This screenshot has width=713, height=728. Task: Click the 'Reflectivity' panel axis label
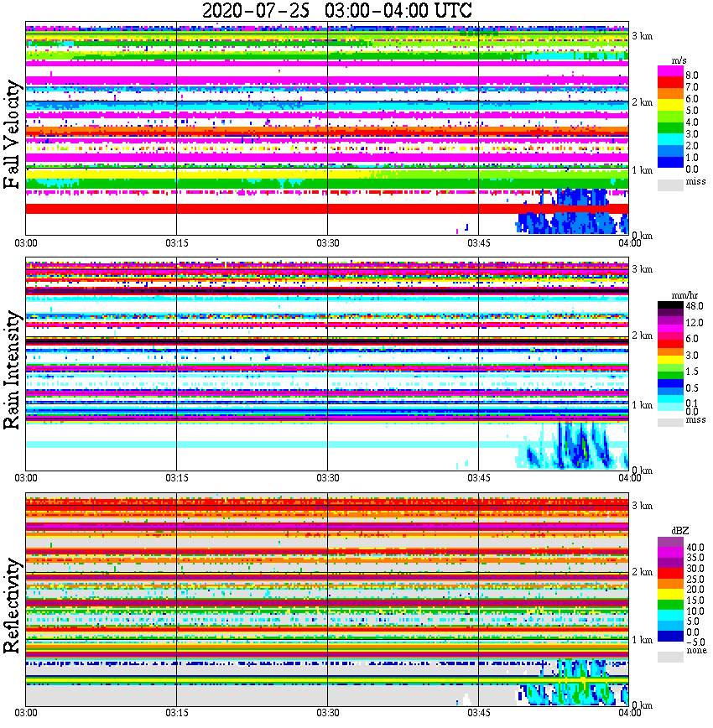12,606
